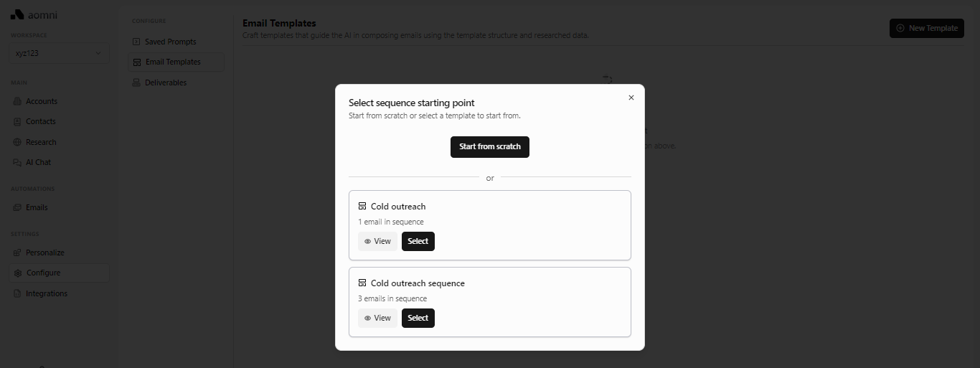The height and width of the screenshot is (368, 980).
Task: Open the Saved Prompts section
Action: tap(170, 42)
